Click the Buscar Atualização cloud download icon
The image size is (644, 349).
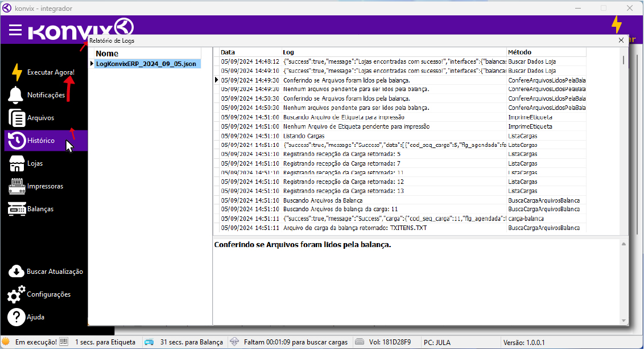coord(16,272)
